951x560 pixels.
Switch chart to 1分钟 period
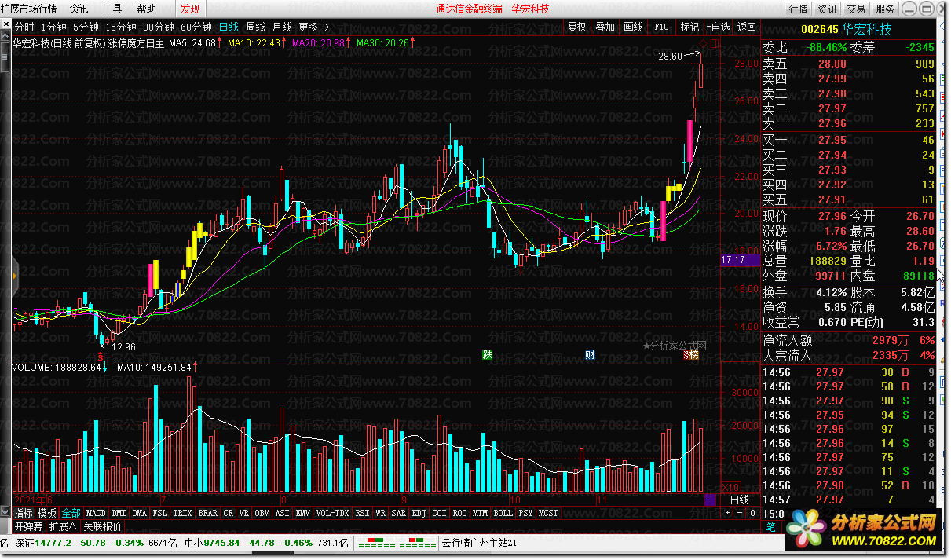[x=53, y=27]
